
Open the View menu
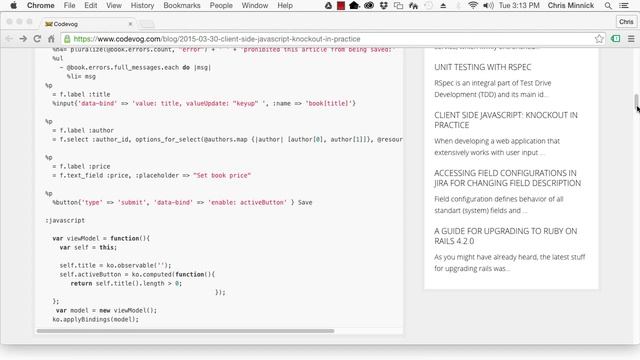(114, 5)
